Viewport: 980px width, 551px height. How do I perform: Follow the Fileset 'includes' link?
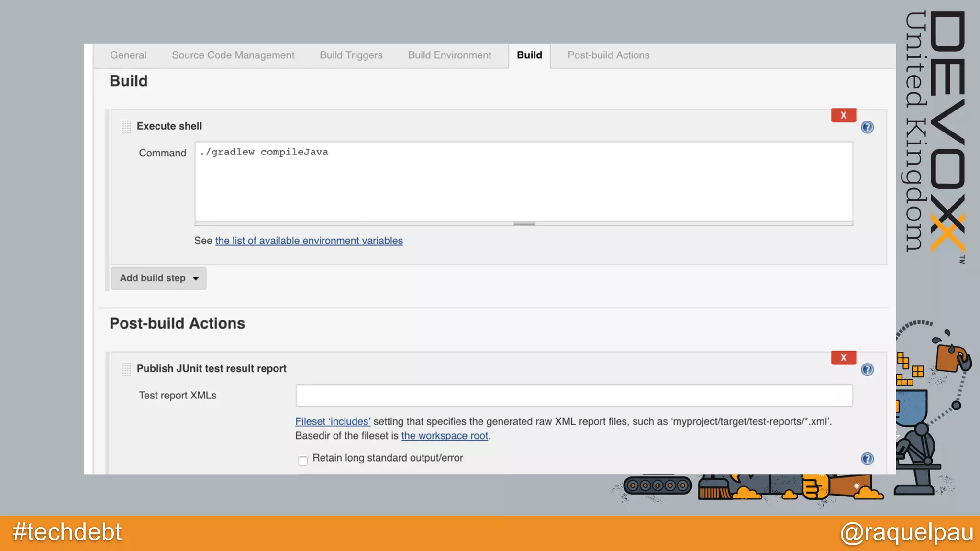tap(333, 422)
